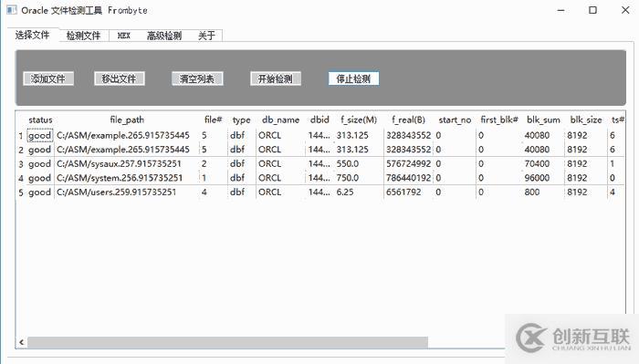The image size is (639, 364).
Task: Select the C:/ASM/users.259.915735251 path cell
Action: click(x=117, y=192)
